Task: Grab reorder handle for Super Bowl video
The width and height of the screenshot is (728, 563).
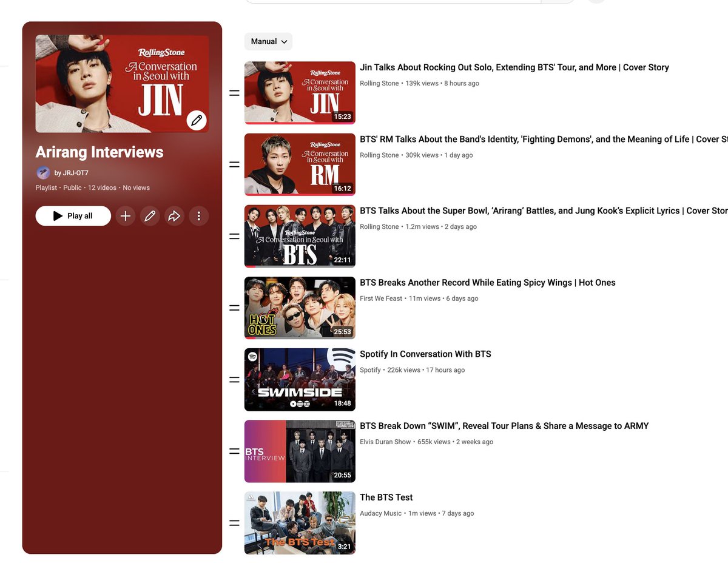Action: pyautogui.click(x=234, y=237)
